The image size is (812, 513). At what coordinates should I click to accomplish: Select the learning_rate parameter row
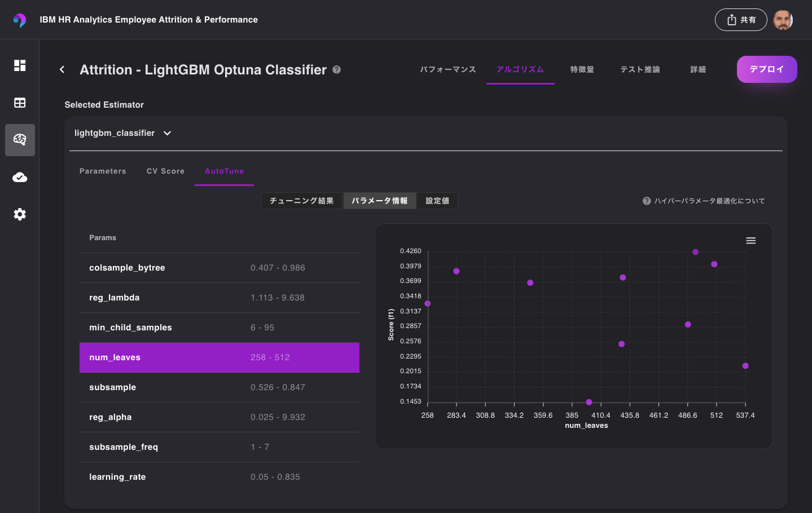(220, 477)
